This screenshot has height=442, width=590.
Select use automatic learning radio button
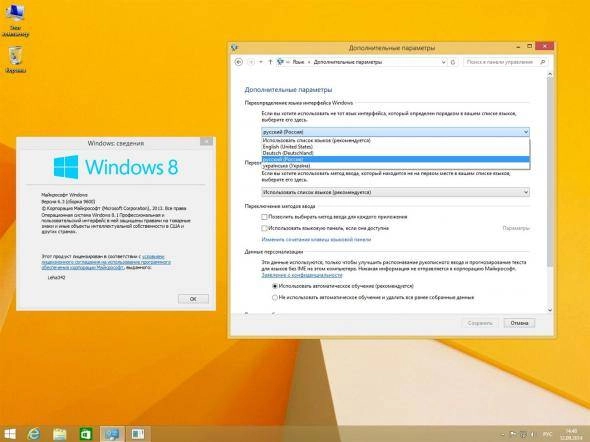click(275, 286)
